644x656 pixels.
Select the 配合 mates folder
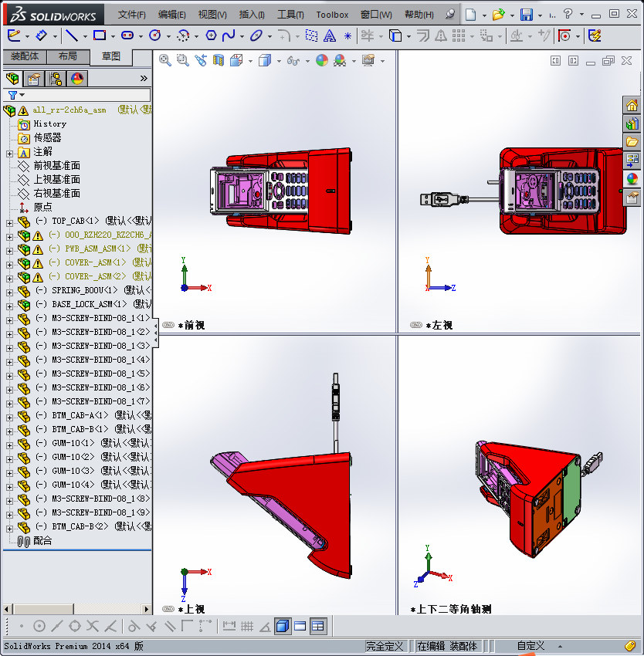[x=42, y=540]
